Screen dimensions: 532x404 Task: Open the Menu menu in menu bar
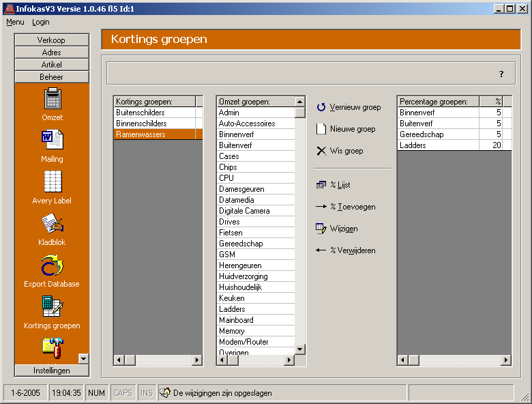(15, 22)
